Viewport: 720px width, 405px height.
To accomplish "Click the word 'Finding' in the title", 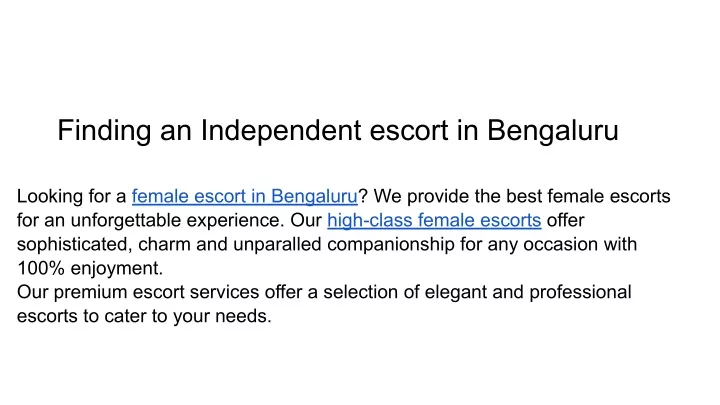I will click(104, 130).
